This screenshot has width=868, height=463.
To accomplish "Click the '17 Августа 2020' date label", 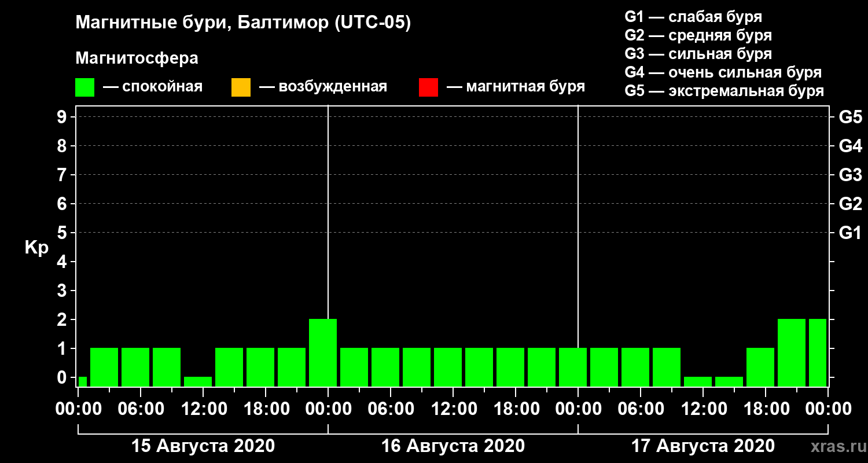I will coord(703,446).
